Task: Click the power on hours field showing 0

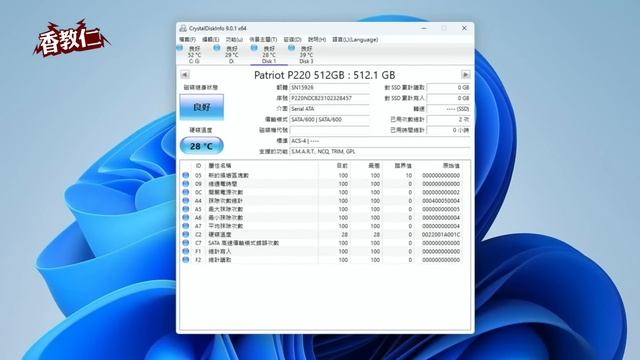Action: click(x=449, y=130)
